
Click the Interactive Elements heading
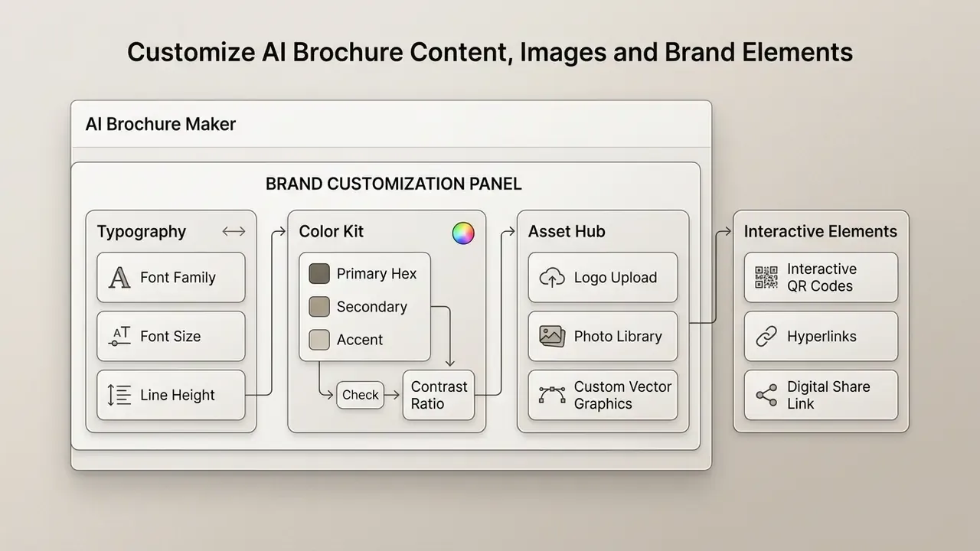tap(821, 231)
